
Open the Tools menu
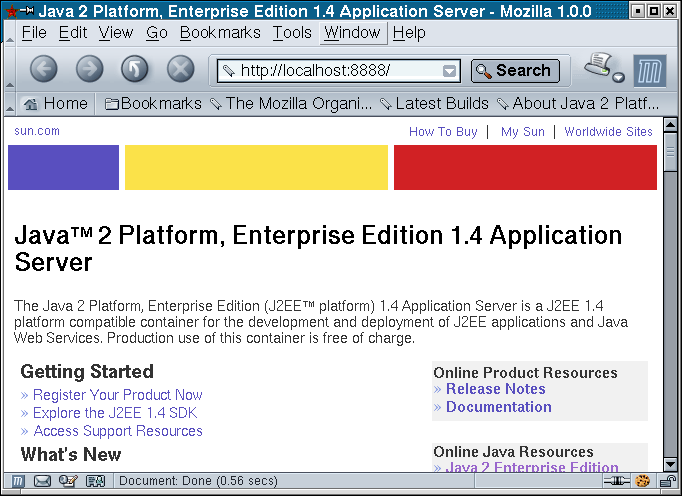point(292,33)
